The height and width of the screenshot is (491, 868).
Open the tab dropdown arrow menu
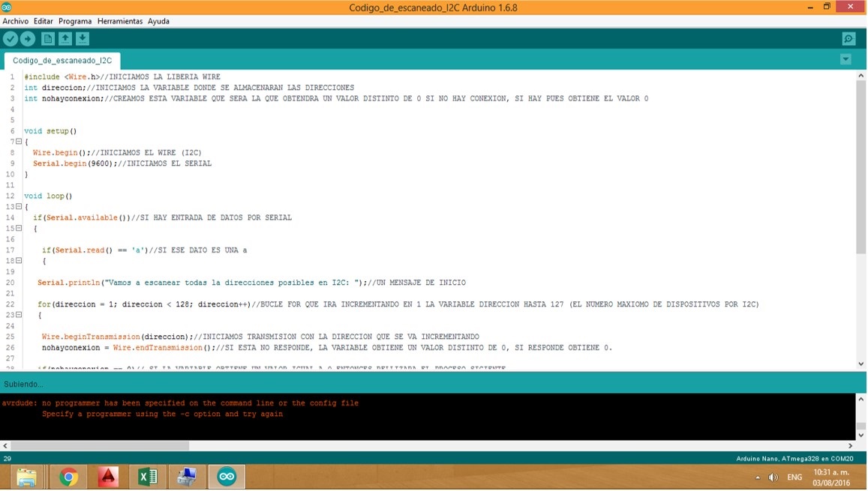[845, 59]
